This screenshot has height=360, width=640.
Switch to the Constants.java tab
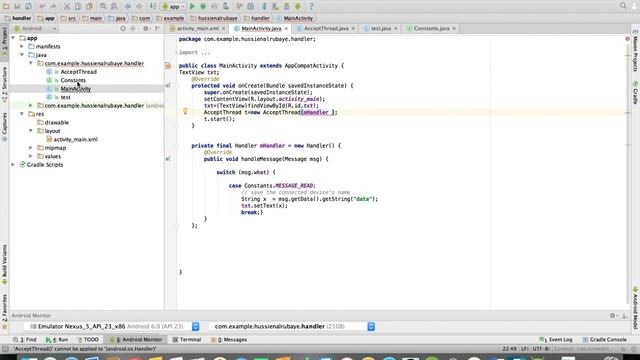coord(431,29)
